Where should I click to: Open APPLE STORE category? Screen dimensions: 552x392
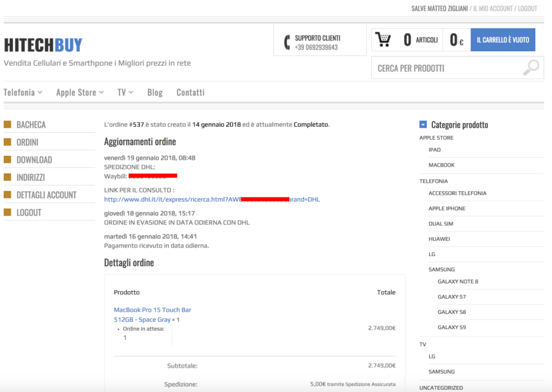pos(436,137)
